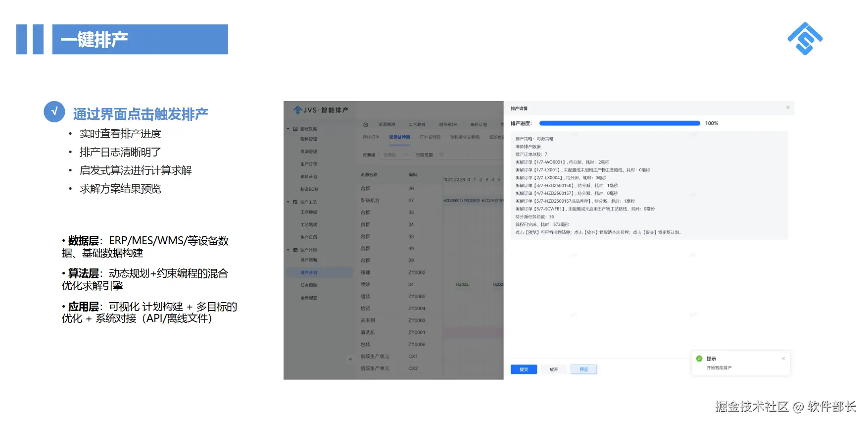This screenshot has width=868, height=425.
Task: Close the 排产详情 dialog
Action: 788,107
